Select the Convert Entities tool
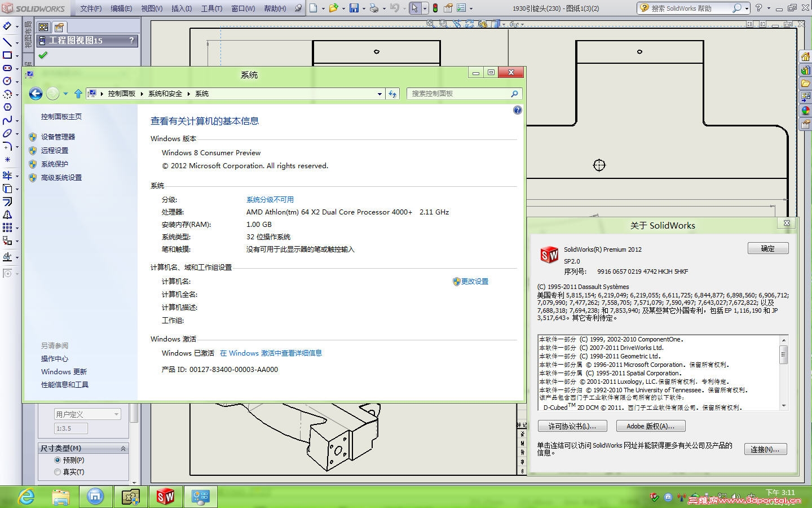812x508 pixels. pos(7,189)
